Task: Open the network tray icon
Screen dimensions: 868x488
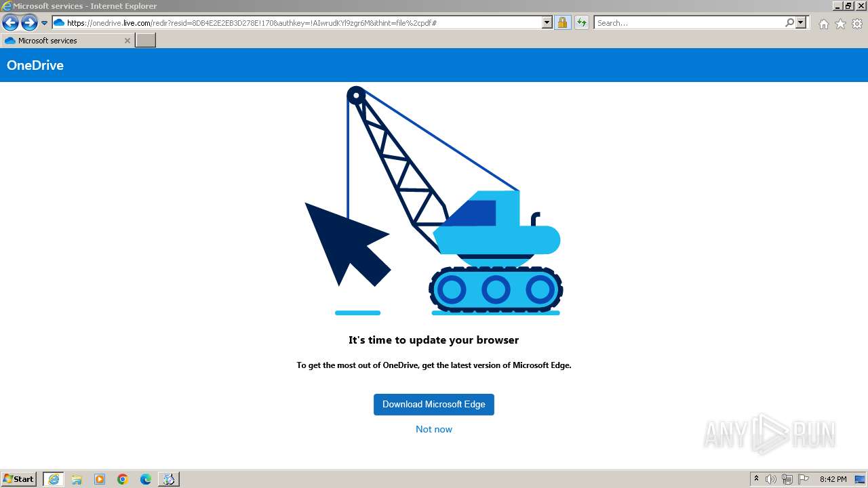Action: [787, 479]
